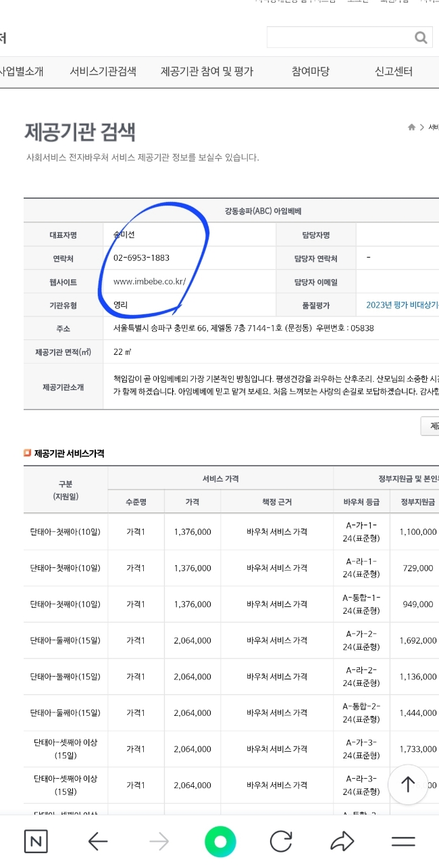Click government subsidy amount 1,692,000

click(418, 640)
